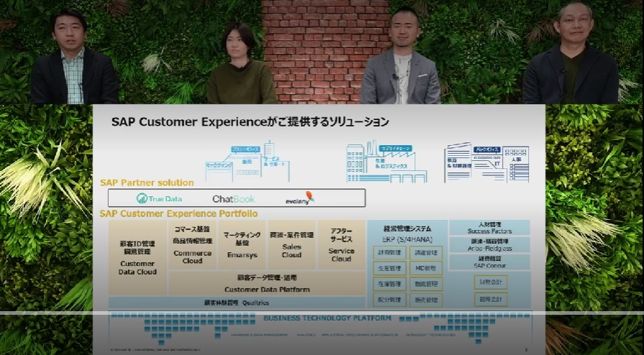This screenshot has height=355, width=644.
Task: Select the バックオフィス back office building illustration
Action: [x=486, y=163]
